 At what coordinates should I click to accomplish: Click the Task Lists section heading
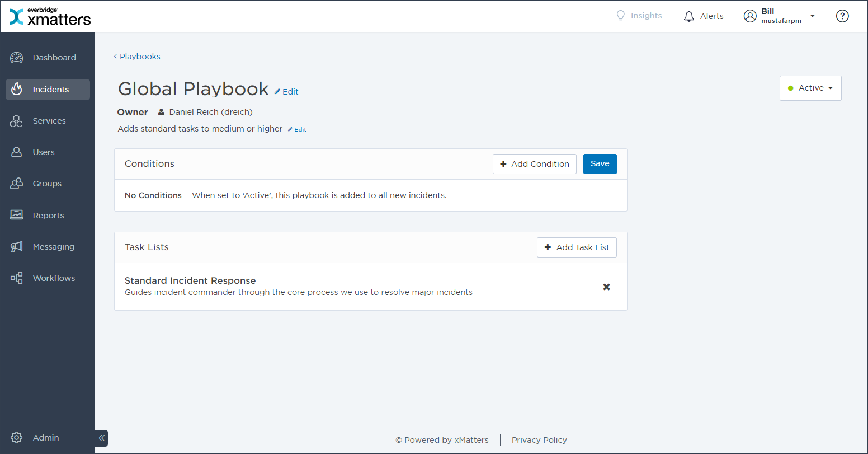click(147, 247)
